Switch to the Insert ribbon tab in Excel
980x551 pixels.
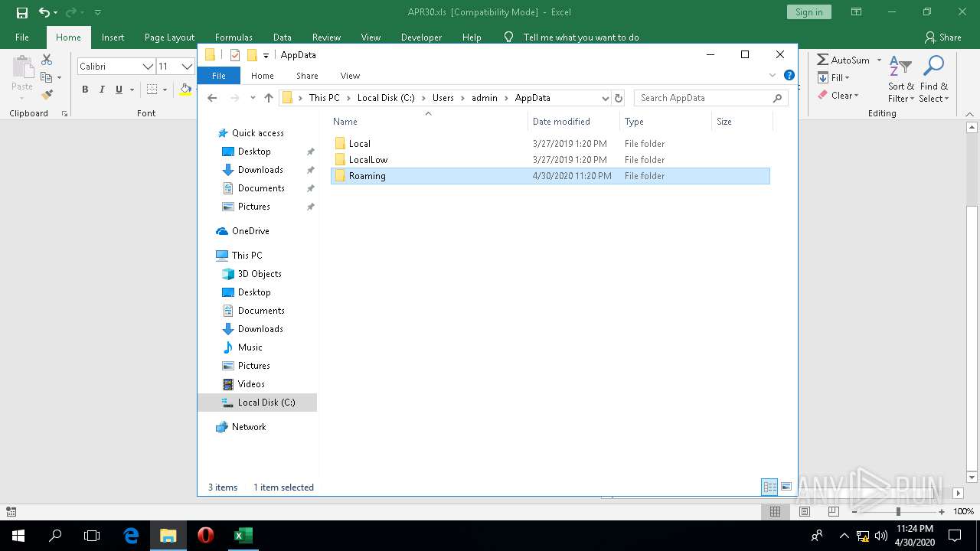[113, 37]
